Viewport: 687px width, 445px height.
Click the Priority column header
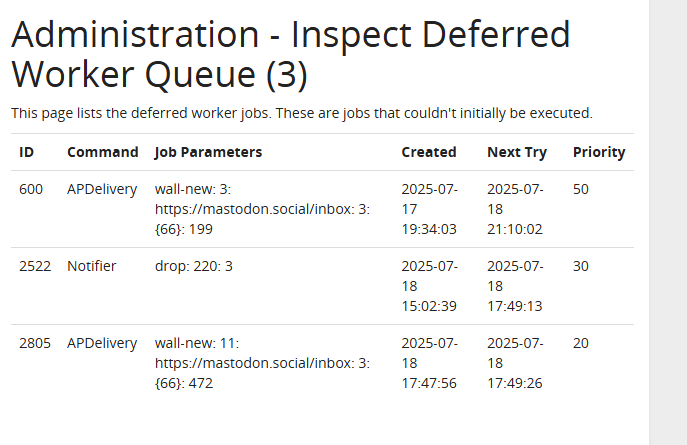598,152
